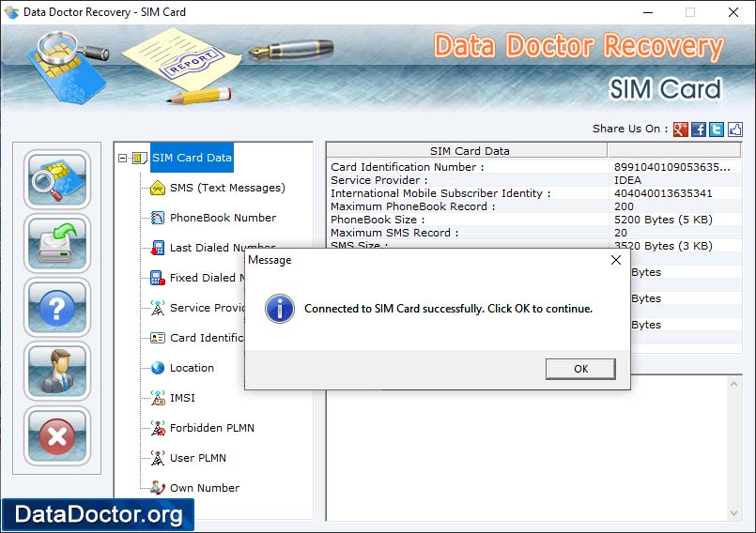Click the search SIM card sidebar icon

point(57,178)
